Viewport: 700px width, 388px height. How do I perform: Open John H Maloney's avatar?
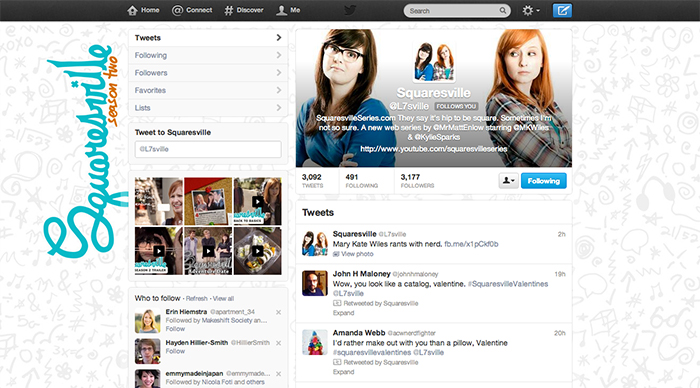pos(315,283)
